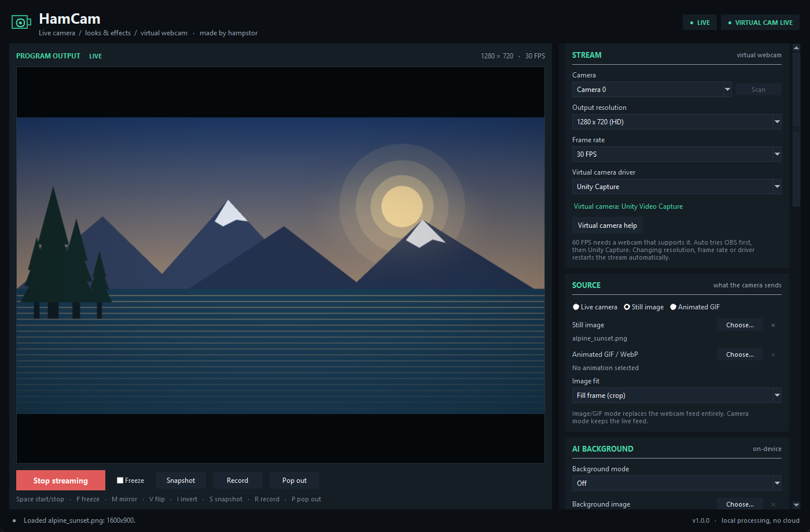The height and width of the screenshot is (532, 810).
Task: Choose a Still image file
Action: [x=740, y=326]
